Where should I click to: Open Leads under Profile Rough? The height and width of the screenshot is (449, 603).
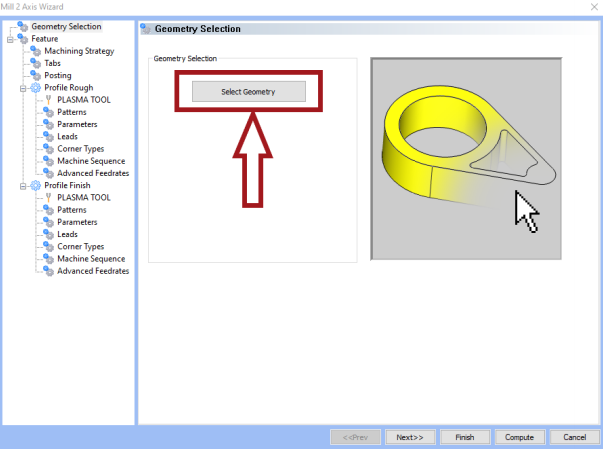coord(67,136)
